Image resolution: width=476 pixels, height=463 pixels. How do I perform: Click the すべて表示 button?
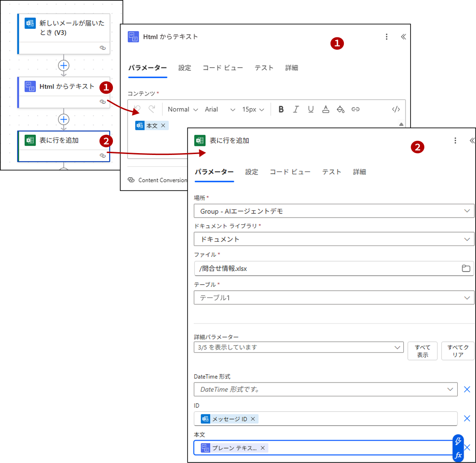pyautogui.click(x=423, y=351)
